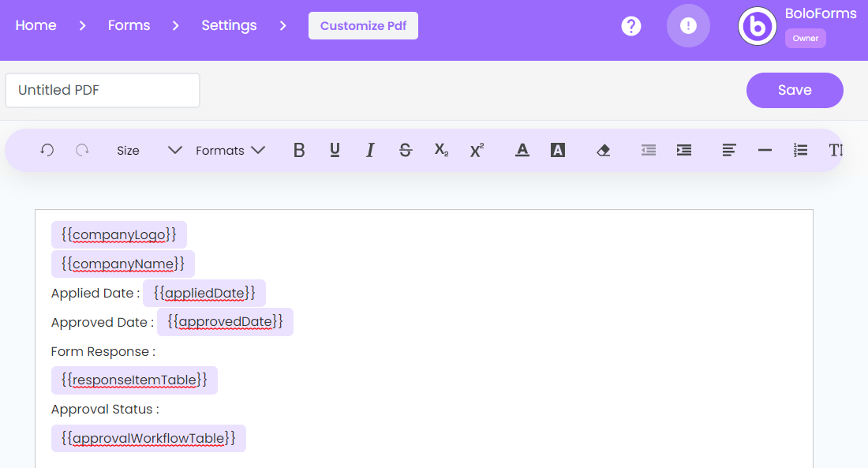Enable superscript formatting
Image resolution: width=868 pixels, height=468 pixels.
tap(476, 150)
